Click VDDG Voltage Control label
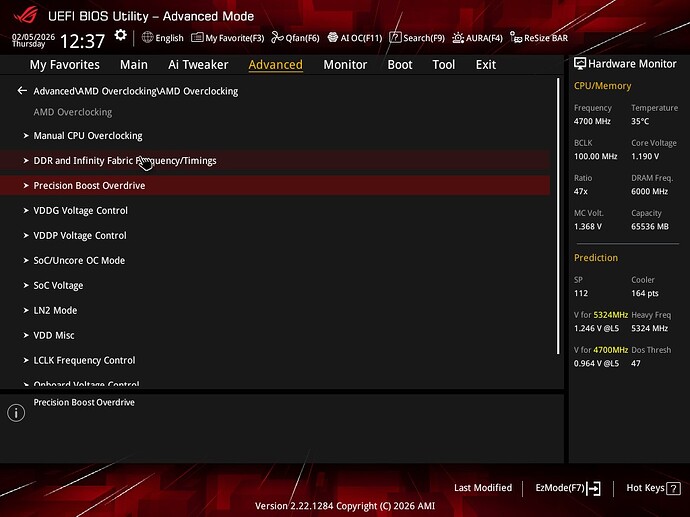Screen dimensions: 690x517 pos(81,210)
